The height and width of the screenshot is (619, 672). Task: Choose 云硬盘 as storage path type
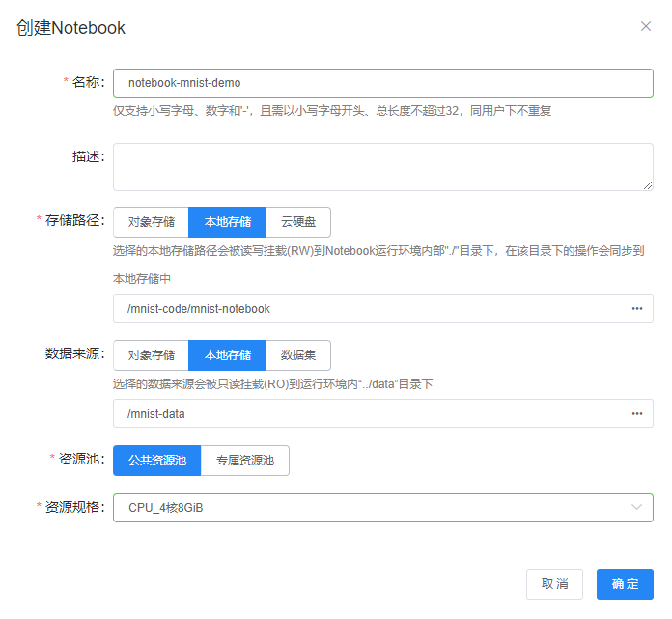tap(298, 222)
